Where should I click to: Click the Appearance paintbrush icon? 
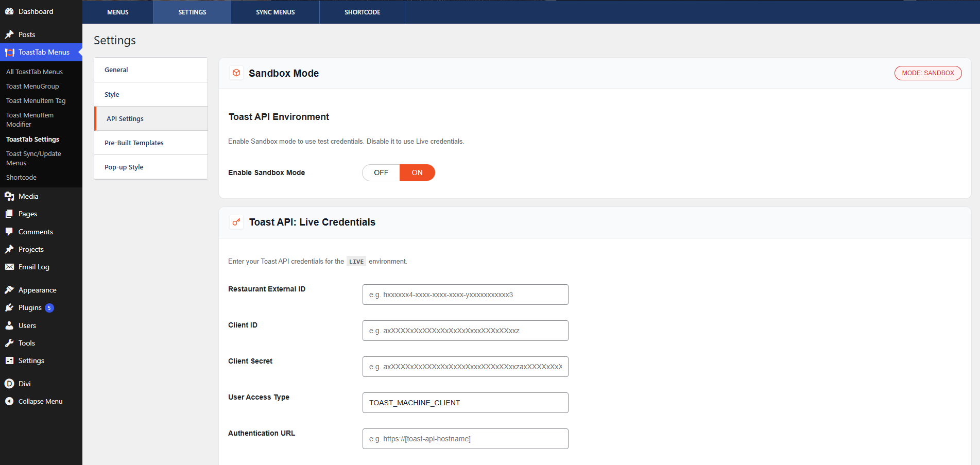[x=9, y=290]
